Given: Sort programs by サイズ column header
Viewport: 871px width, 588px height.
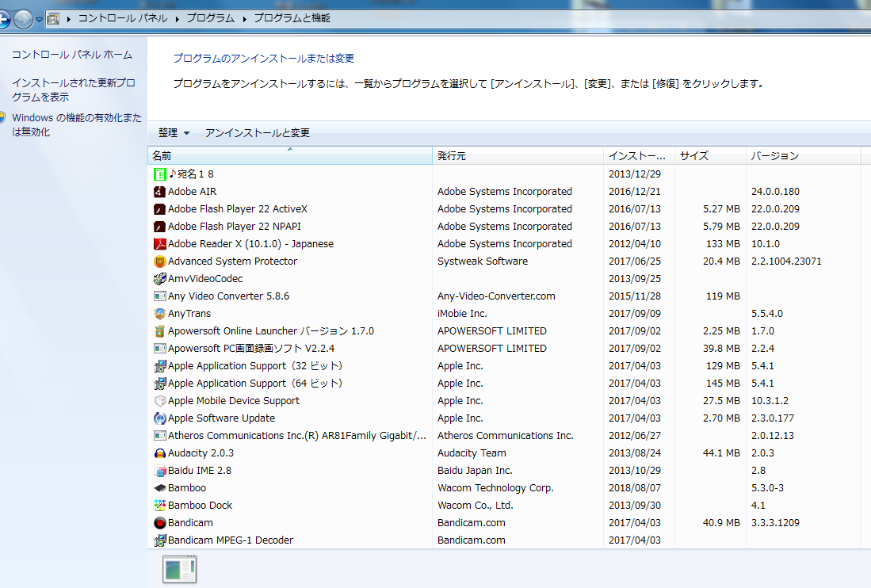Looking at the screenshot, I should pyautogui.click(x=693, y=156).
